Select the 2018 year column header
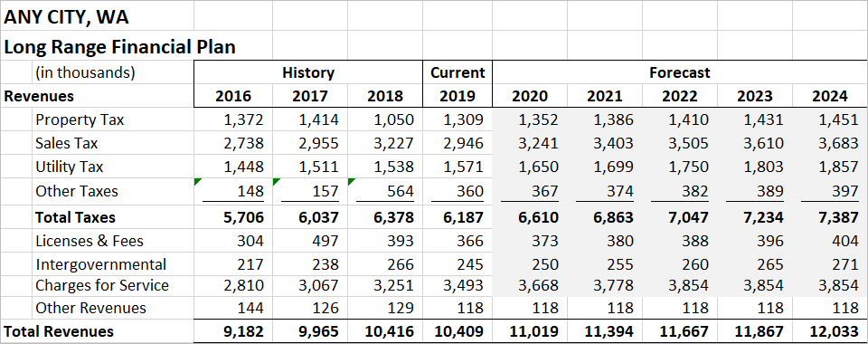This screenshot has width=868, height=344. pyautogui.click(x=385, y=96)
